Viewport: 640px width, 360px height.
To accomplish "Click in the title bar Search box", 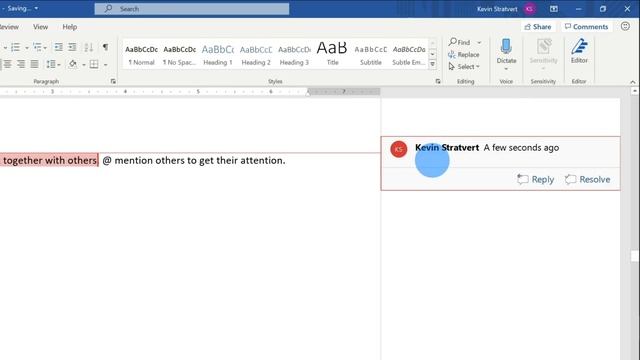I will coord(192,9).
